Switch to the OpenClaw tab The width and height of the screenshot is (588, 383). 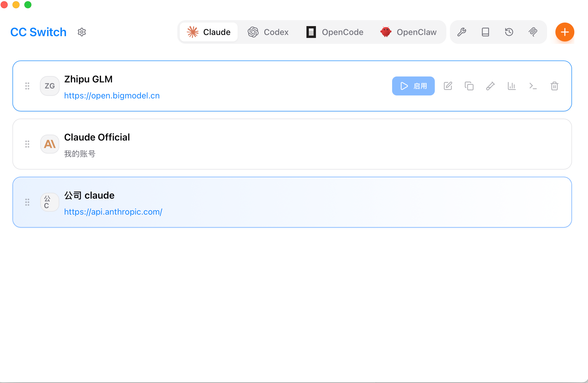coord(408,32)
